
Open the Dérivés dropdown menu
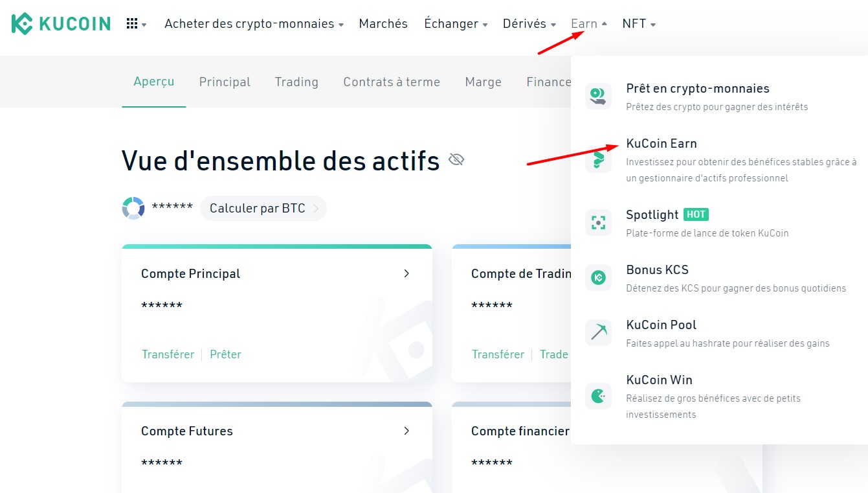coord(529,24)
